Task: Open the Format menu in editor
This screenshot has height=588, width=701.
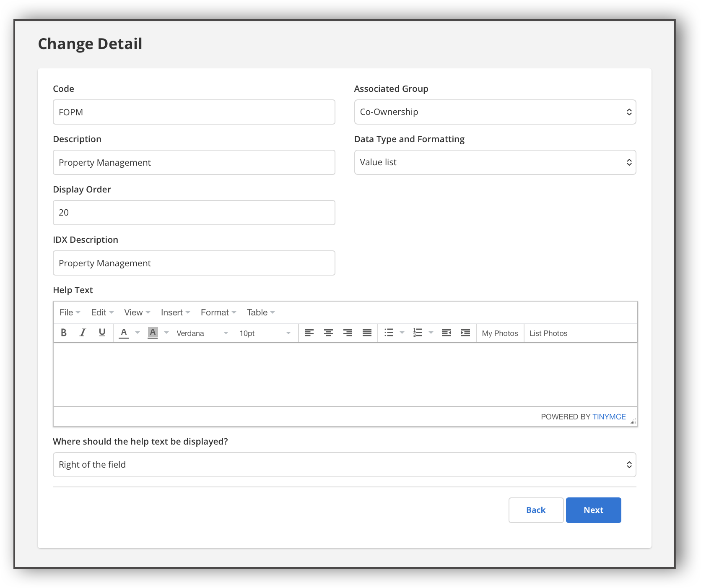Action: [218, 312]
